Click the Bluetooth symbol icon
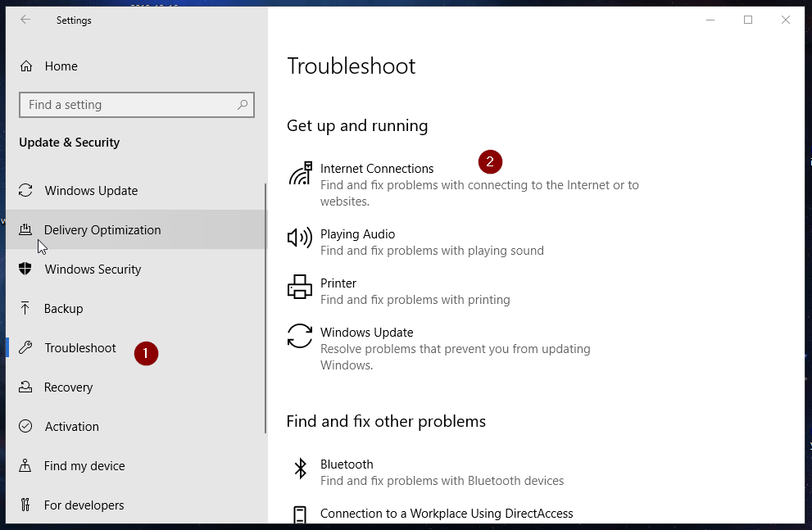Image resolution: width=812 pixels, height=530 pixels. (x=301, y=469)
